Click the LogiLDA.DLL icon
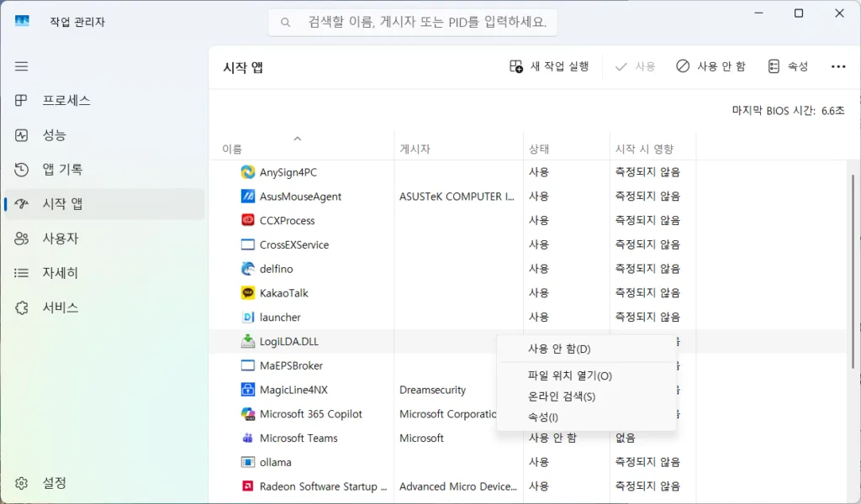The image size is (861, 504). click(248, 341)
